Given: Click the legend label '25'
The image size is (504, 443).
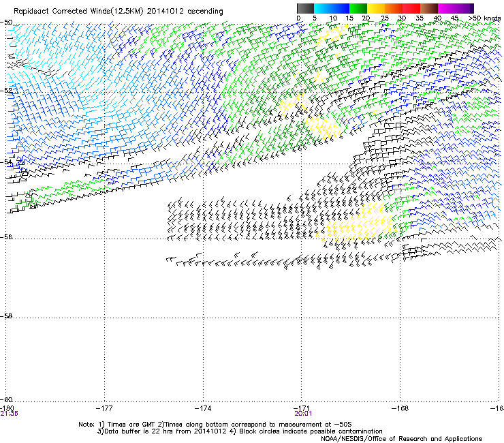Looking at the screenshot, I should [384, 18].
